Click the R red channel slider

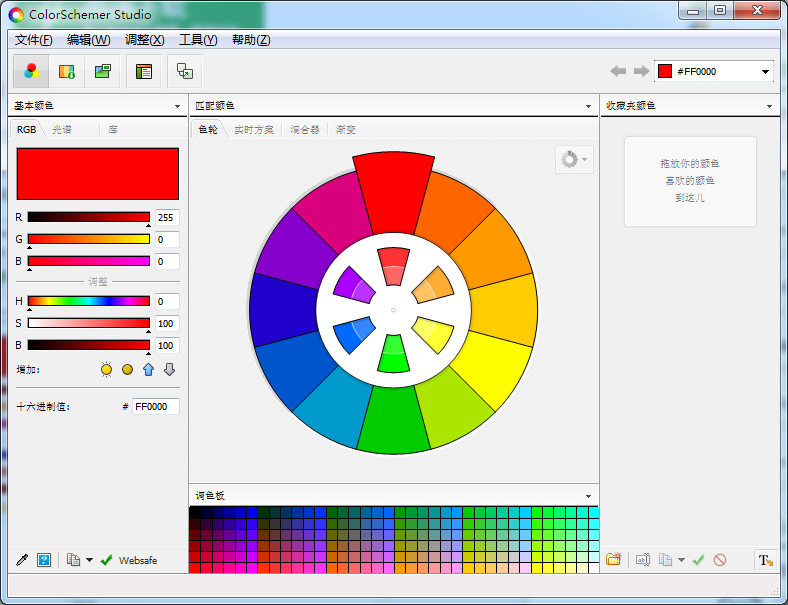88,217
